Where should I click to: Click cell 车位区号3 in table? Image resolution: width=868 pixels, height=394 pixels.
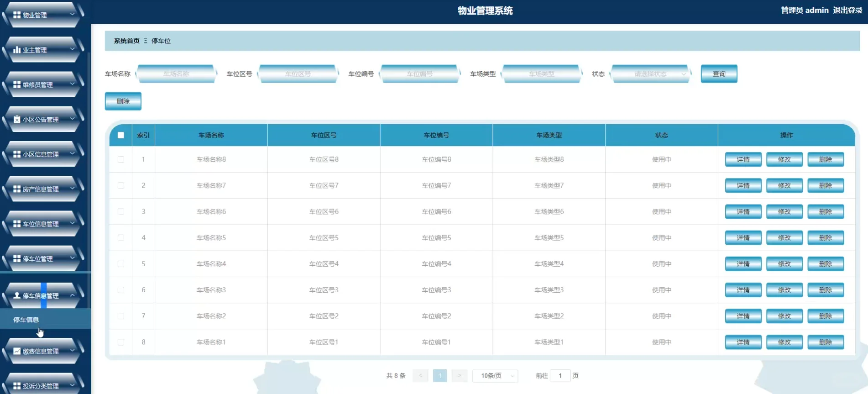tap(324, 290)
